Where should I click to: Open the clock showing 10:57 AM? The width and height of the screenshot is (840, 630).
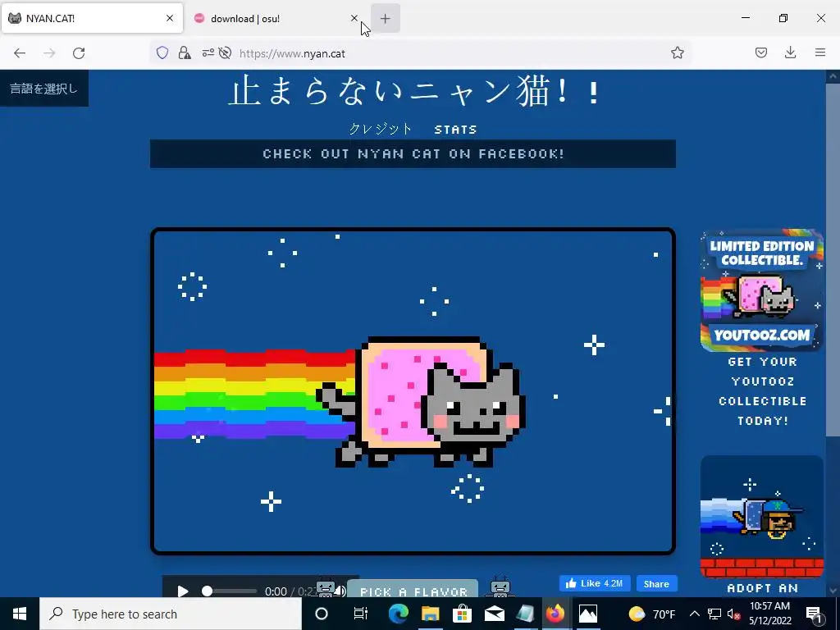tap(769, 614)
